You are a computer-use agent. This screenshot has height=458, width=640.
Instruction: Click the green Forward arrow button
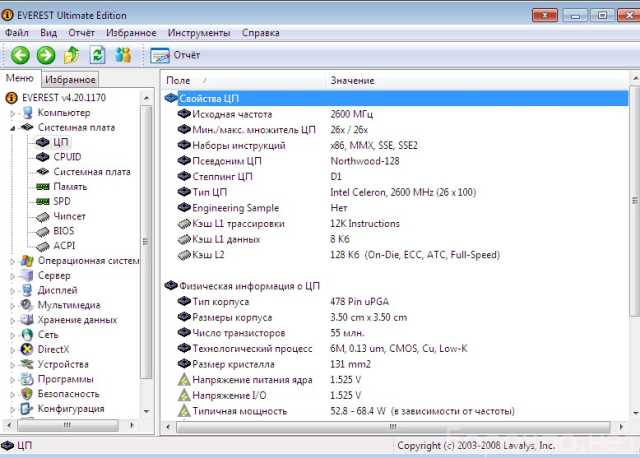pos(46,55)
